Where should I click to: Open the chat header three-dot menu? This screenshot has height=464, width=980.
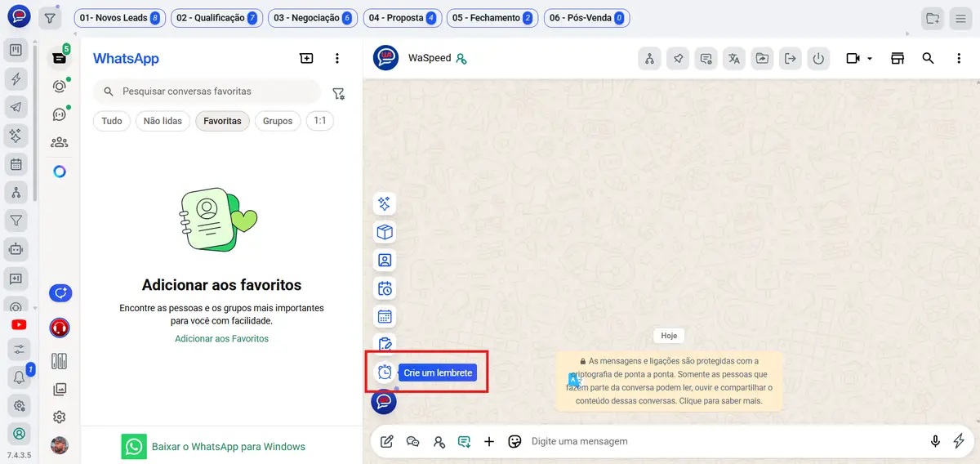coord(959,59)
